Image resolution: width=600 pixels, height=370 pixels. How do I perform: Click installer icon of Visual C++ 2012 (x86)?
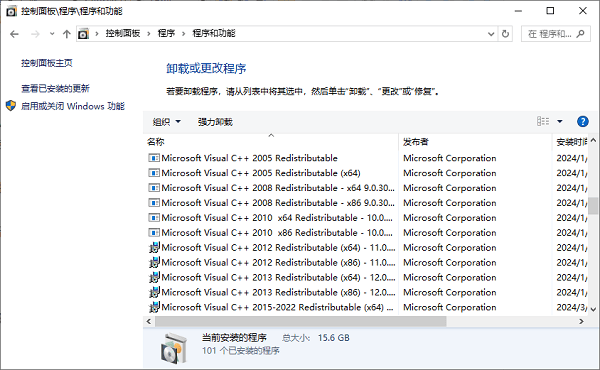tap(154, 262)
